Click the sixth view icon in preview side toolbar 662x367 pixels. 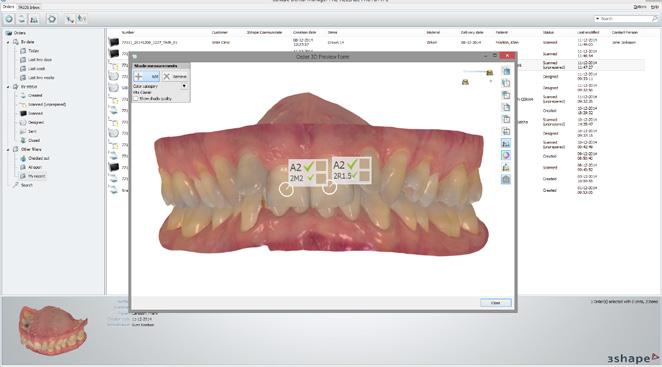[x=506, y=131]
